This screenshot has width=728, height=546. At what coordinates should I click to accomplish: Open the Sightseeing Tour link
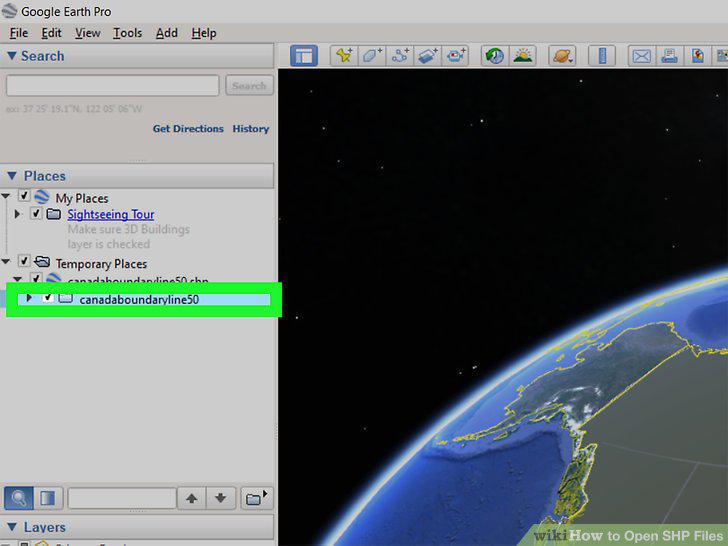(110, 214)
